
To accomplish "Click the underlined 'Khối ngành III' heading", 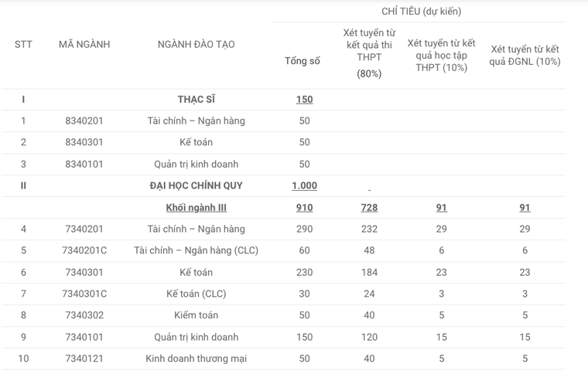I will [196, 207].
